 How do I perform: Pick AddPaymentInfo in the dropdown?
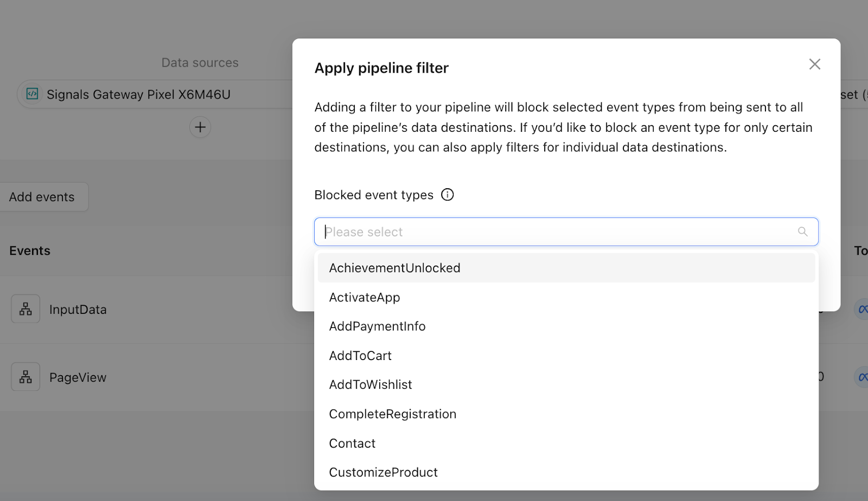(566, 326)
